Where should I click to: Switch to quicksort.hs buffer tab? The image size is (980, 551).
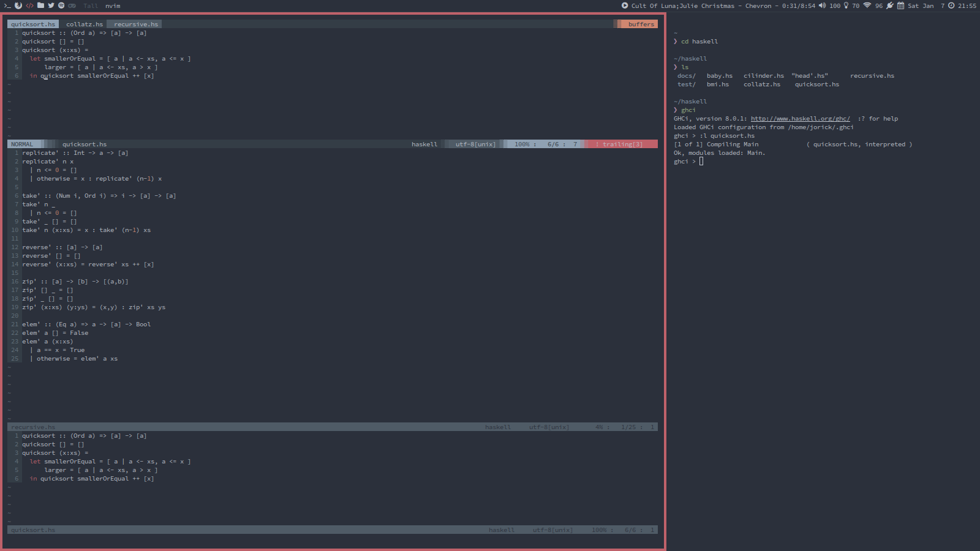[33, 24]
